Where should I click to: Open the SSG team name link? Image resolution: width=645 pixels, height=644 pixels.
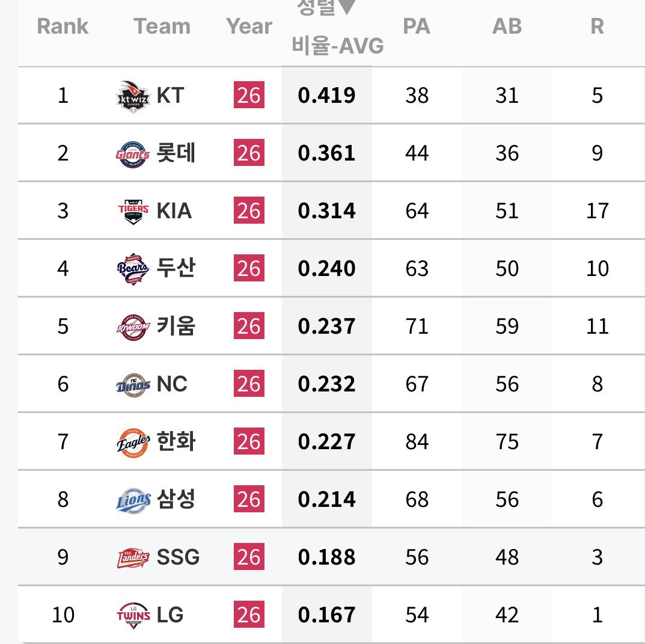tap(178, 557)
